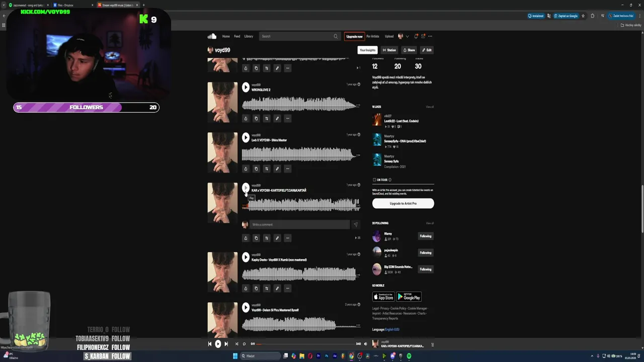The width and height of the screenshot is (644, 362).
Task: Copy link of WRONGLOVE 2 track
Action: [256, 118]
